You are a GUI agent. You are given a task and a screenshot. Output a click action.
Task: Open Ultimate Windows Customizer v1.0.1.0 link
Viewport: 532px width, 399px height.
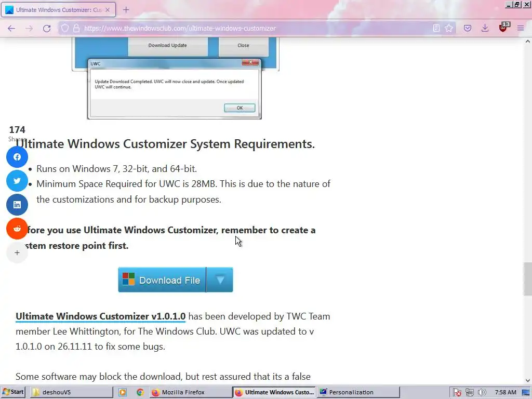[x=100, y=316]
